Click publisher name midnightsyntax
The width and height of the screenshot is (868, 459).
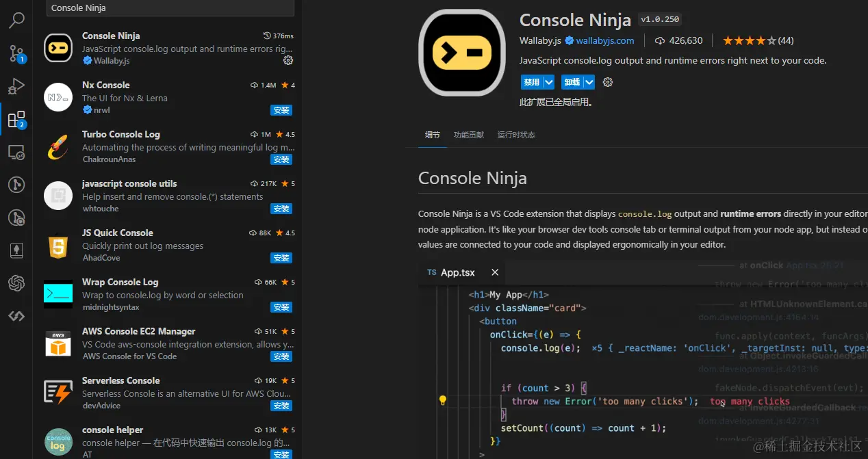112,307
